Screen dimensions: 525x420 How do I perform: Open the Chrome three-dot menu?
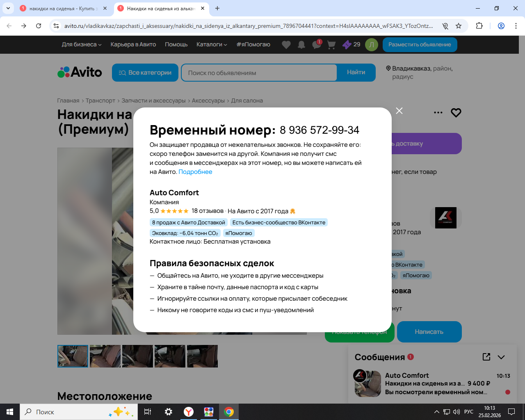pyautogui.click(x=516, y=26)
